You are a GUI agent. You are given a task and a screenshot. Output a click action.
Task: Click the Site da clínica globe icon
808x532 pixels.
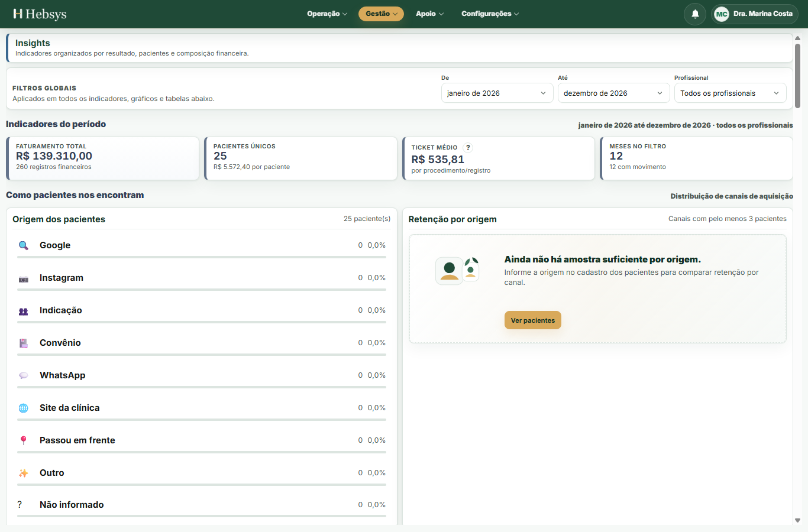point(24,408)
